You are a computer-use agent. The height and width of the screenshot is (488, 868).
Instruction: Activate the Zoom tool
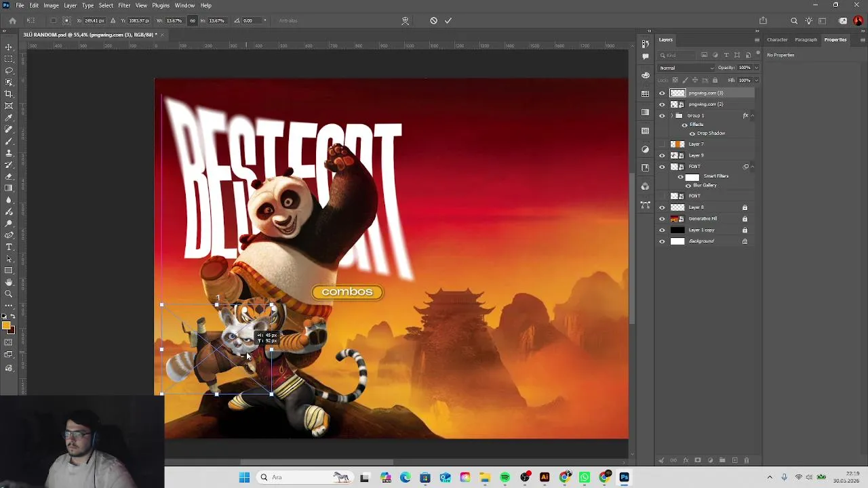(9, 293)
